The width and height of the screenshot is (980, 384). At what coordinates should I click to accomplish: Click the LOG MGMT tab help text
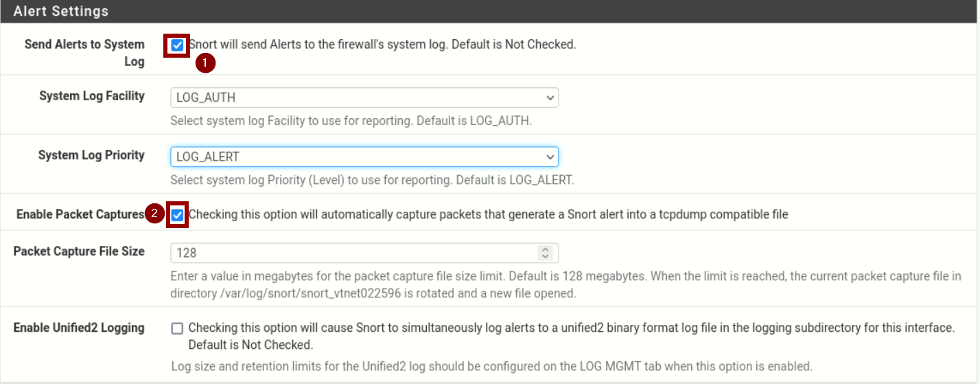click(491, 365)
